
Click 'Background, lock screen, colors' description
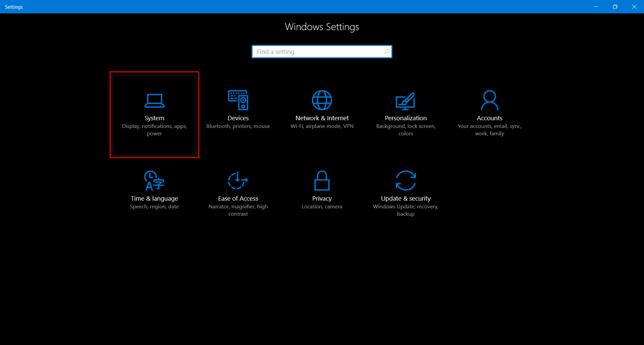point(406,130)
